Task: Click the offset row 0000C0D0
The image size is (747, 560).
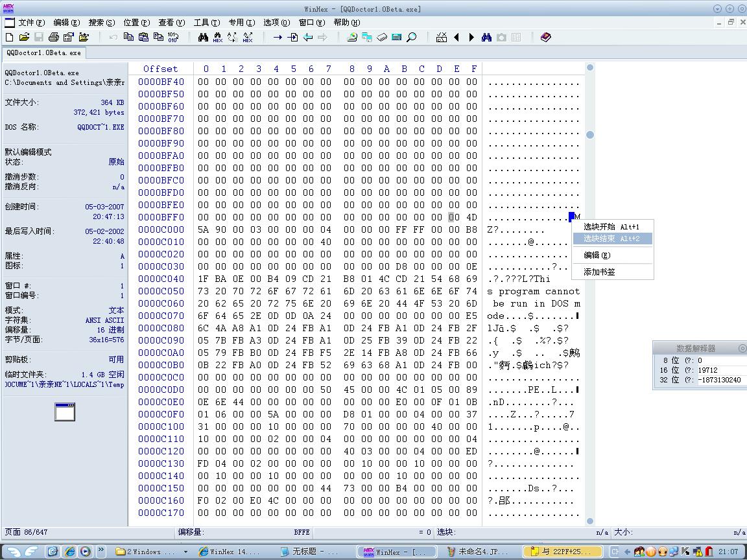Action: (x=161, y=390)
